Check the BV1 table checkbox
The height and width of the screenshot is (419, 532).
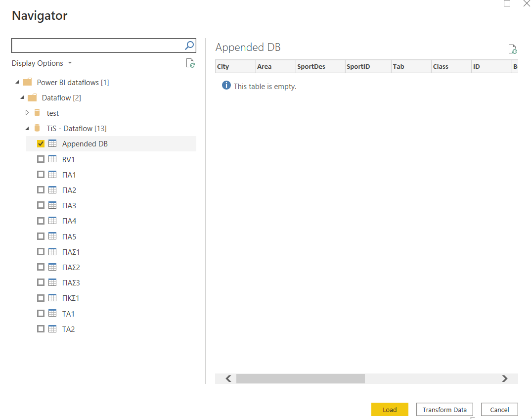tap(41, 159)
